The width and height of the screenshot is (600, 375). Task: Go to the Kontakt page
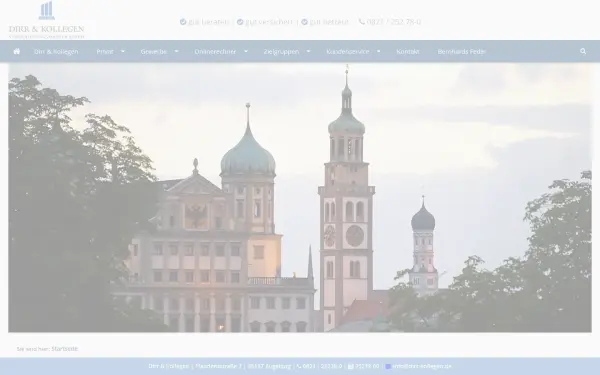click(408, 51)
